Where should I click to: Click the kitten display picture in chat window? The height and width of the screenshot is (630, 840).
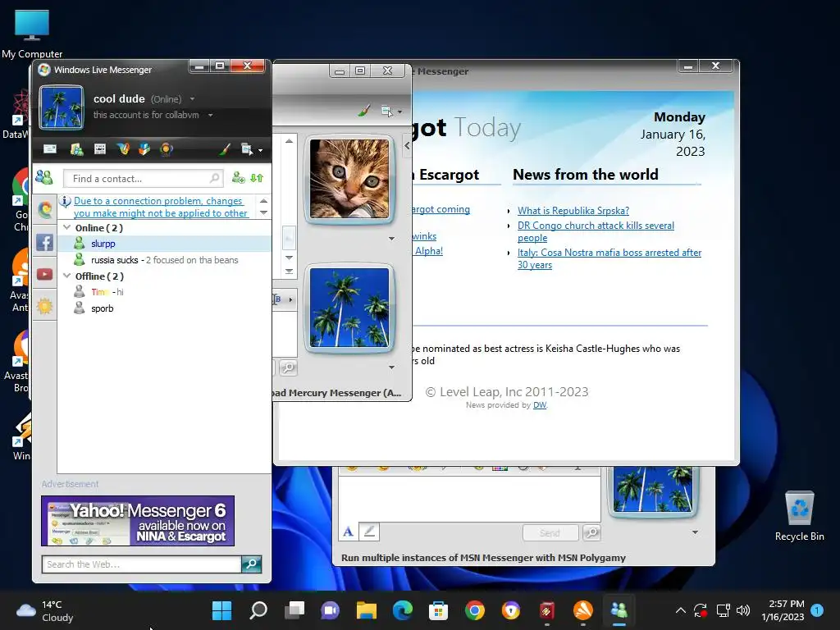coord(349,179)
